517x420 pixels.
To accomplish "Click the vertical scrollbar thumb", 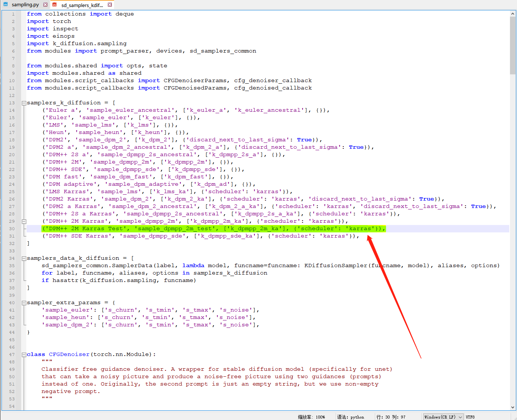I will [x=513, y=44].
